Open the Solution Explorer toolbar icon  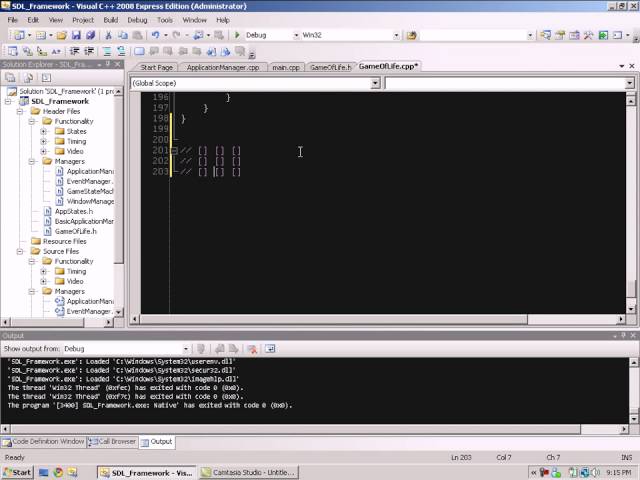545,35
